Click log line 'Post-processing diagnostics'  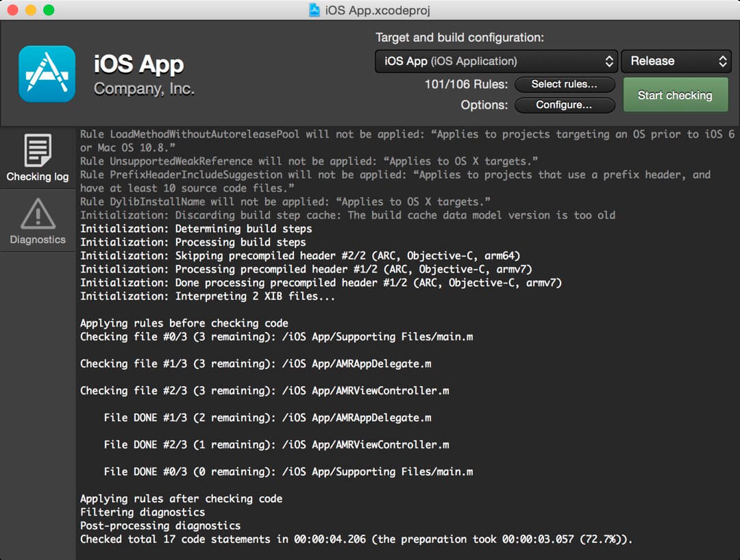pos(160,526)
